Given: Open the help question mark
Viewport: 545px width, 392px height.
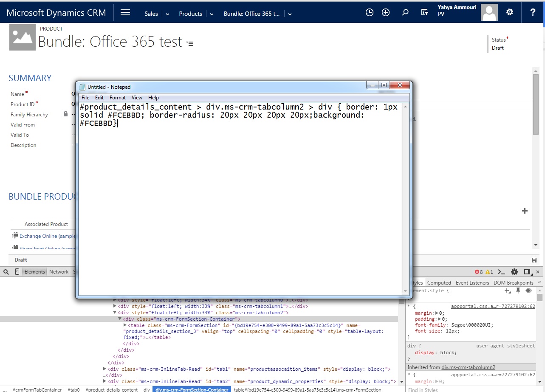Looking at the screenshot, I should [x=533, y=12].
